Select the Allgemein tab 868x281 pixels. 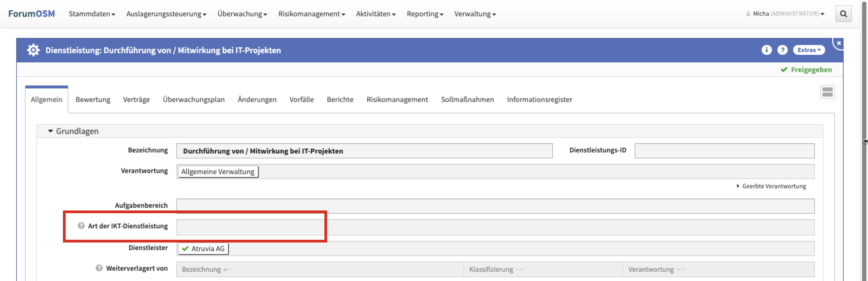46,99
